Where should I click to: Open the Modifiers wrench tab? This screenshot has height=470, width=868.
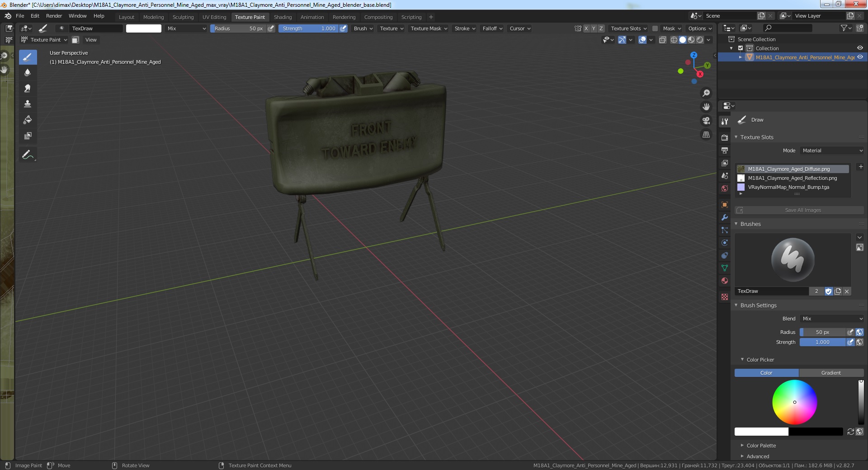(x=725, y=217)
